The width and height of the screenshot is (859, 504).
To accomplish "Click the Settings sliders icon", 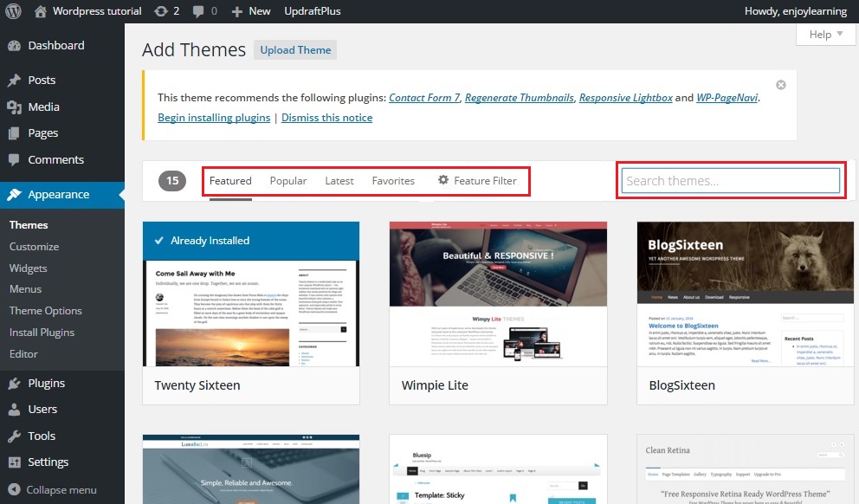I will [14, 462].
